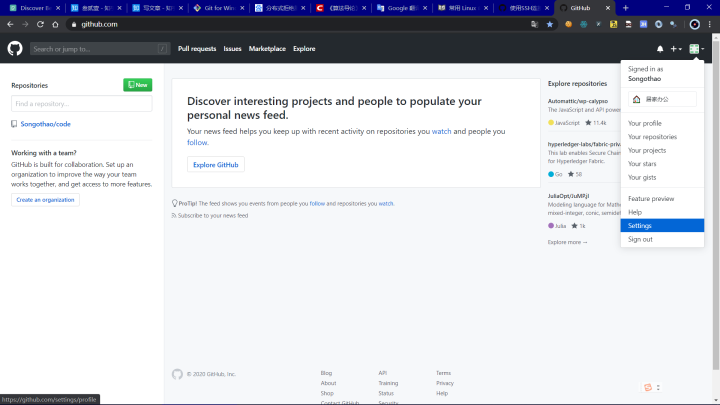The width and height of the screenshot is (720, 405).
Task: Close the active GitHub browser tab
Action: click(608, 8)
